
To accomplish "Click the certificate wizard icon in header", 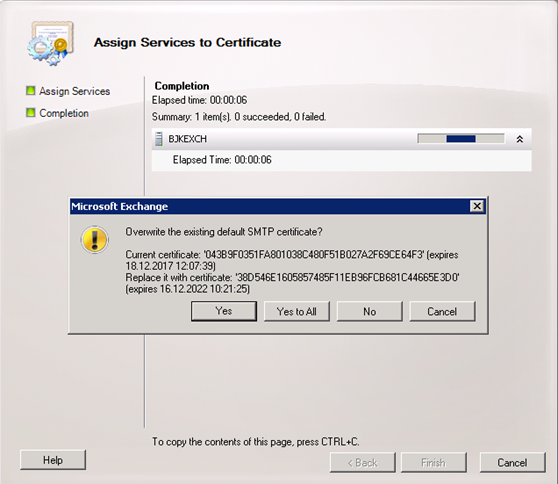I will pyautogui.click(x=51, y=43).
